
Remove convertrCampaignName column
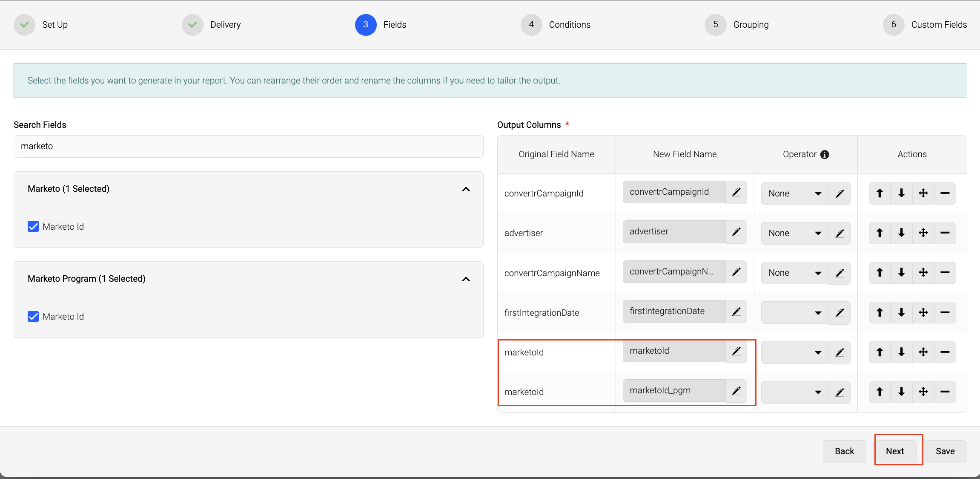point(945,273)
